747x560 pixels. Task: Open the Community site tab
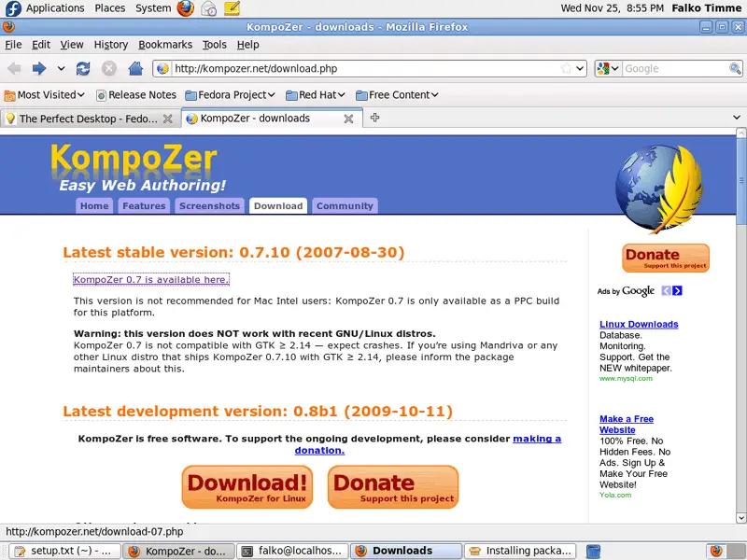coord(345,206)
